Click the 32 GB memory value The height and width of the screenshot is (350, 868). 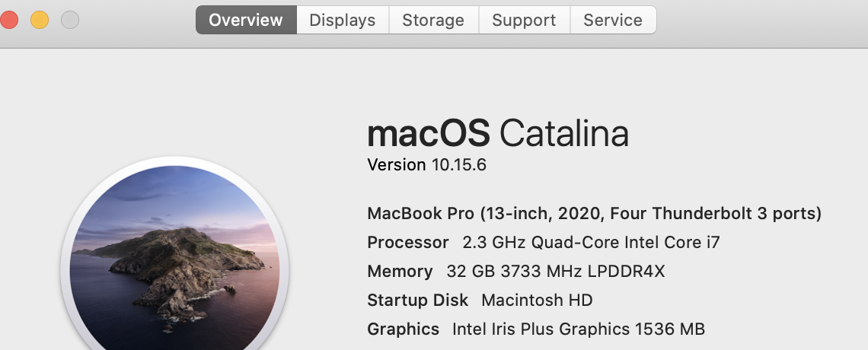point(555,272)
